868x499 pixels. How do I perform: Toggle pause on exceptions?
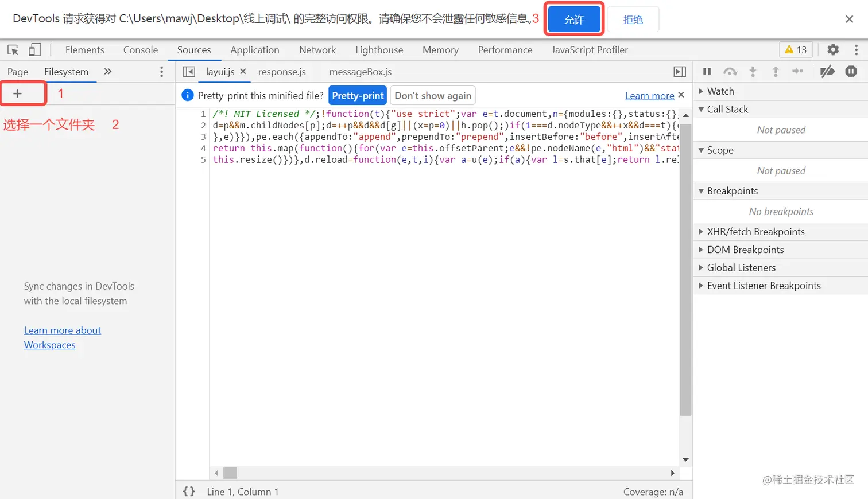[851, 72]
